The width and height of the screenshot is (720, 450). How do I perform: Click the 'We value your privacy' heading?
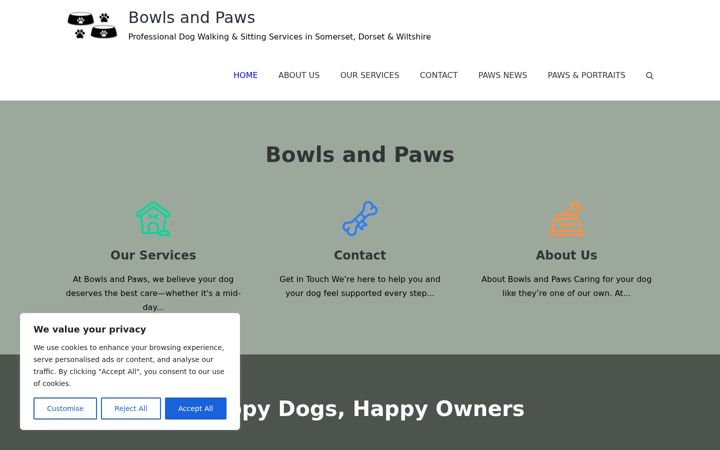tap(90, 329)
